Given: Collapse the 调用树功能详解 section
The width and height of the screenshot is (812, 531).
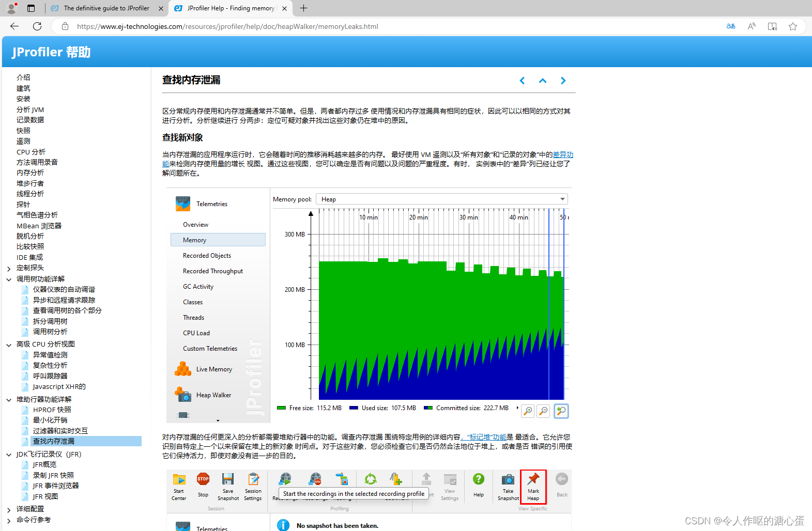Looking at the screenshot, I should point(9,279).
